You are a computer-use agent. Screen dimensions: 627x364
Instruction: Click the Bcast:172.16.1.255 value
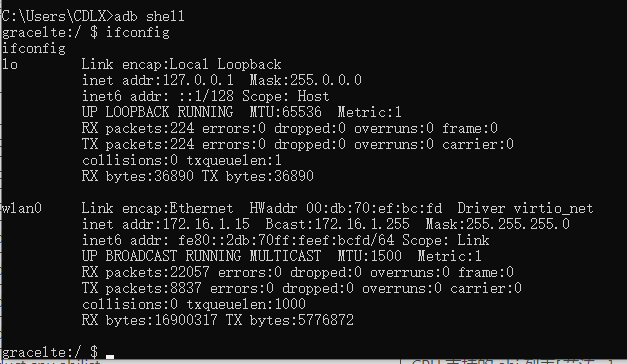(x=337, y=224)
